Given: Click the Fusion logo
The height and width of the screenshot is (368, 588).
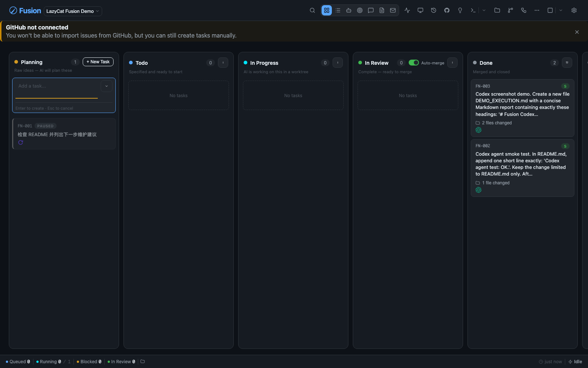Looking at the screenshot, I should tap(25, 11).
